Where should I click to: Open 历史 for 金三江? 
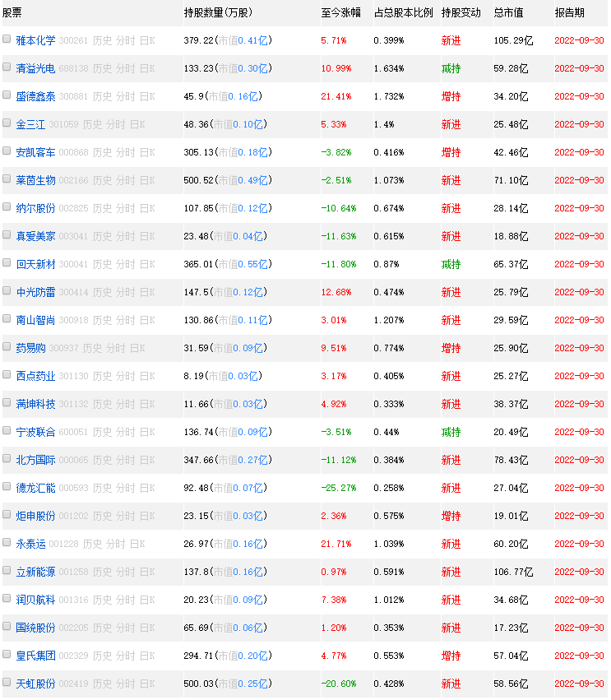[x=92, y=124]
